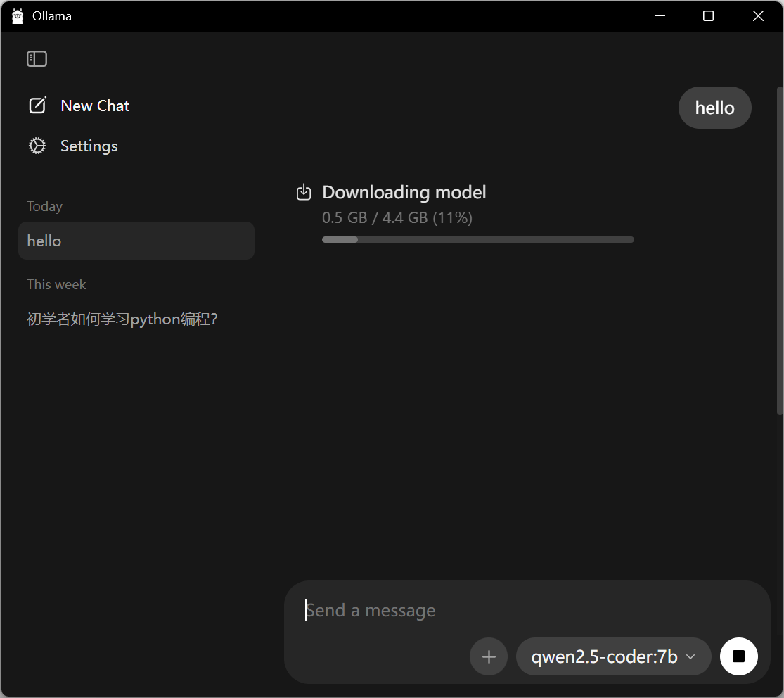The width and height of the screenshot is (784, 698).
Task: Click the plus attachment button
Action: point(489,656)
